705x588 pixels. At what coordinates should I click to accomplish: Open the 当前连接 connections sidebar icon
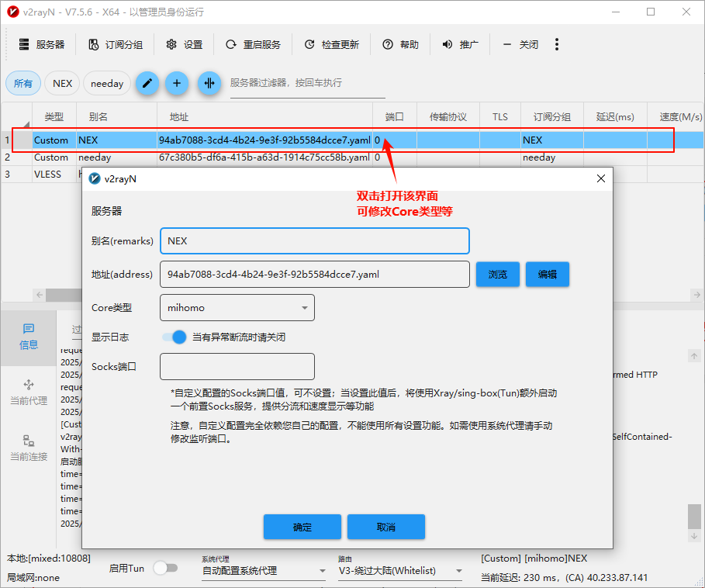pos(29,448)
